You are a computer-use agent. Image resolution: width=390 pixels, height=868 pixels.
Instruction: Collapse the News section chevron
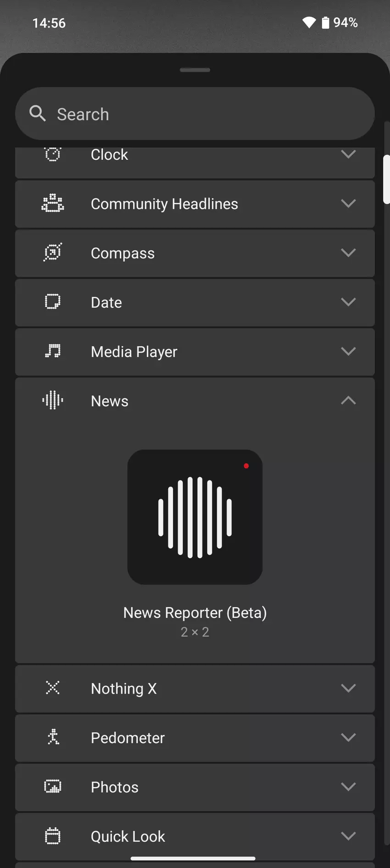[x=348, y=400]
